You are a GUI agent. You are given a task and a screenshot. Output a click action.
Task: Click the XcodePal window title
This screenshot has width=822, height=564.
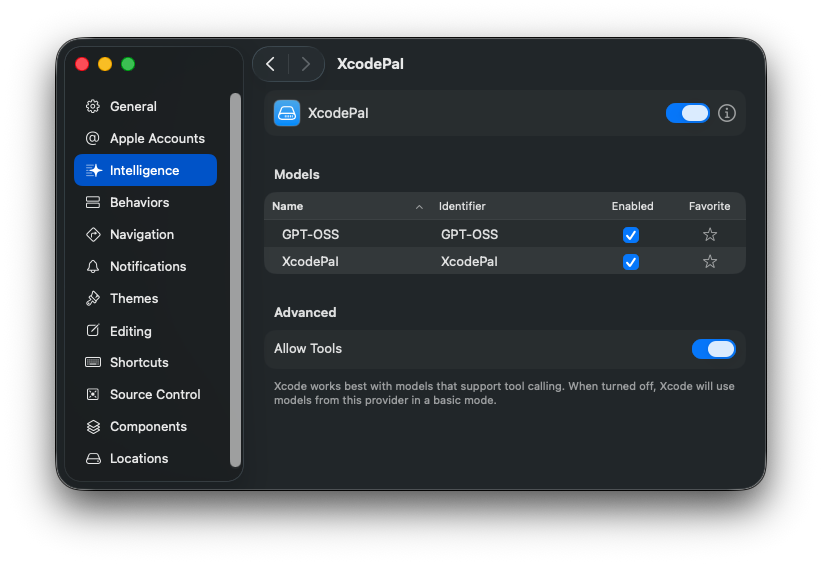point(370,64)
